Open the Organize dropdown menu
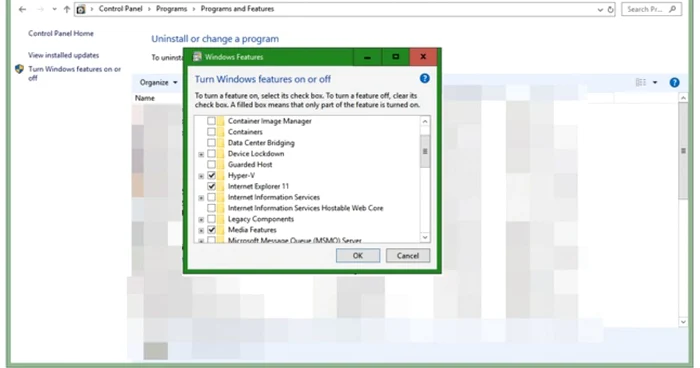The width and height of the screenshot is (700, 368). click(158, 83)
